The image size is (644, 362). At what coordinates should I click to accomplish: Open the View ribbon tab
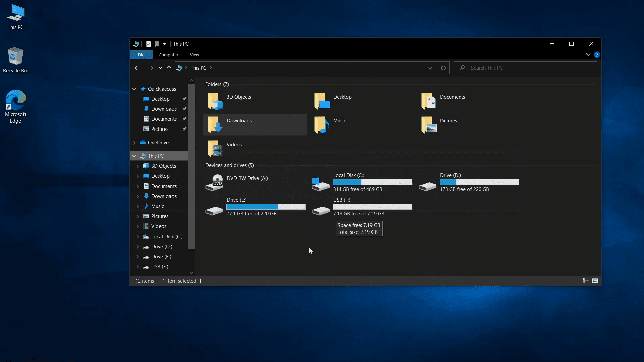[194, 55]
